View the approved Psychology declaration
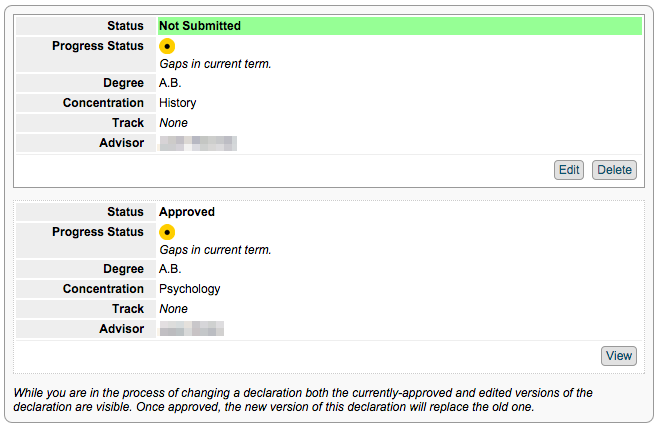Viewport: 660px width, 428px height. coord(618,356)
